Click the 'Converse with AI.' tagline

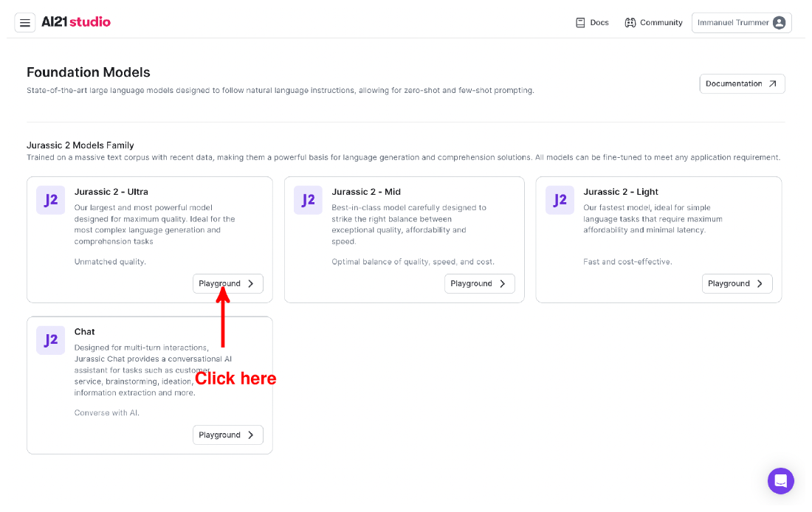click(107, 413)
